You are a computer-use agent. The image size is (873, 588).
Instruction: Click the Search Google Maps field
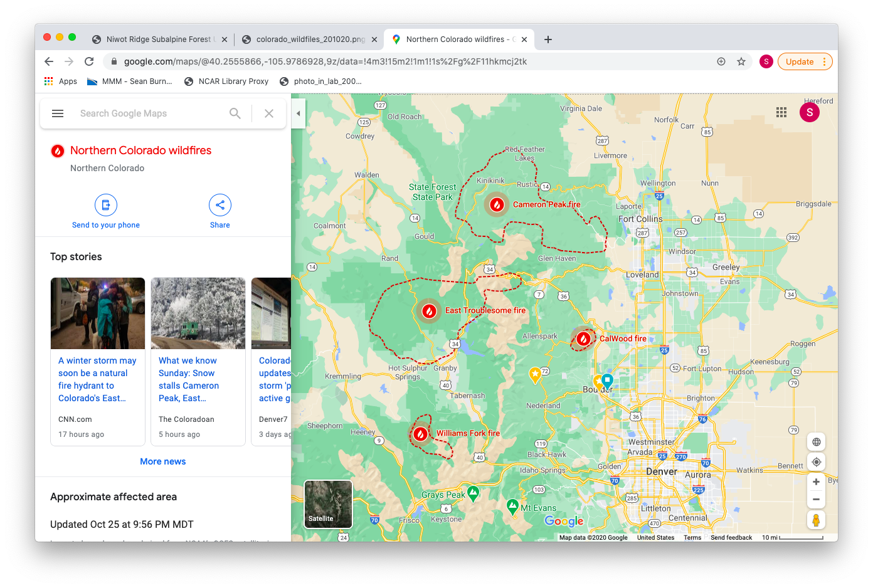click(124, 113)
